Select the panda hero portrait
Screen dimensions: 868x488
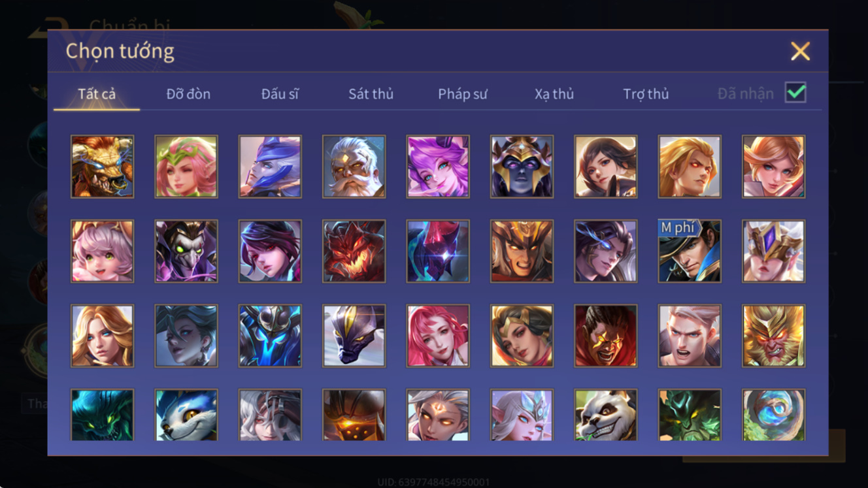click(x=605, y=415)
